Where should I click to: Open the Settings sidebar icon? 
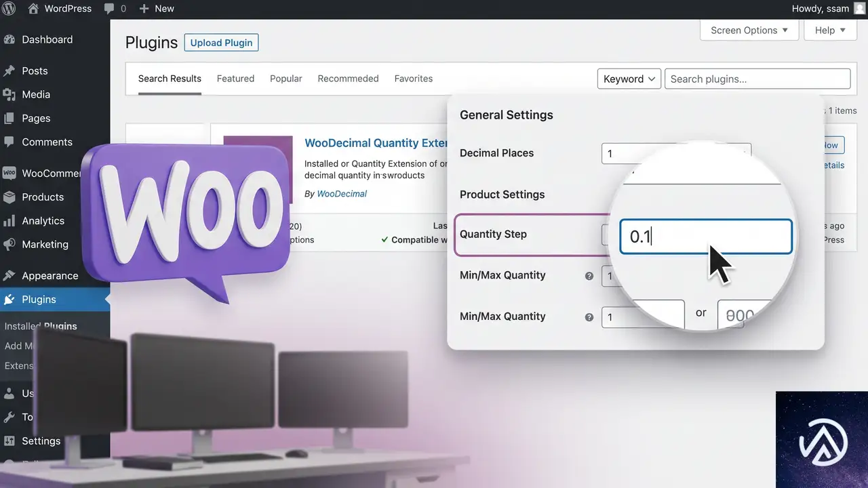click(9, 441)
